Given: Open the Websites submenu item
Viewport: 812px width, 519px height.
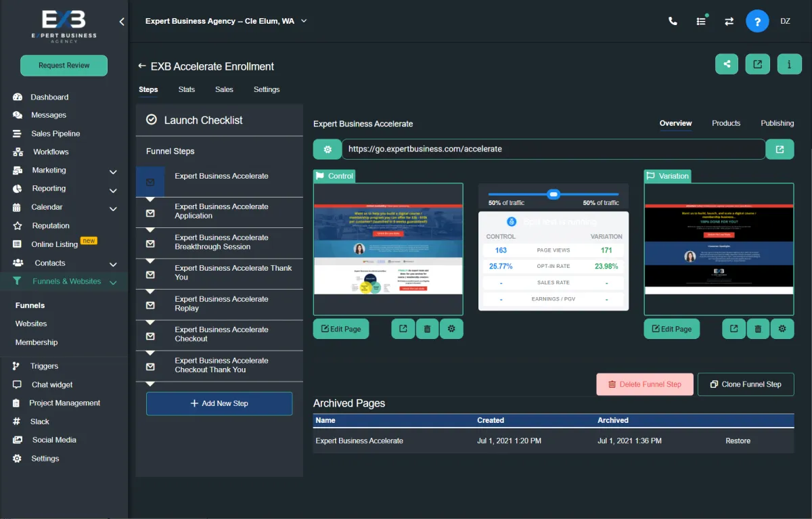Looking at the screenshot, I should (x=31, y=323).
